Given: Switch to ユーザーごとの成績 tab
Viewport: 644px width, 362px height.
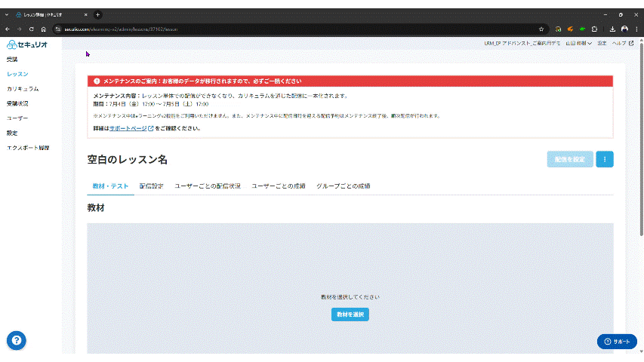Looking at the screenshot, I should [279, 186].
